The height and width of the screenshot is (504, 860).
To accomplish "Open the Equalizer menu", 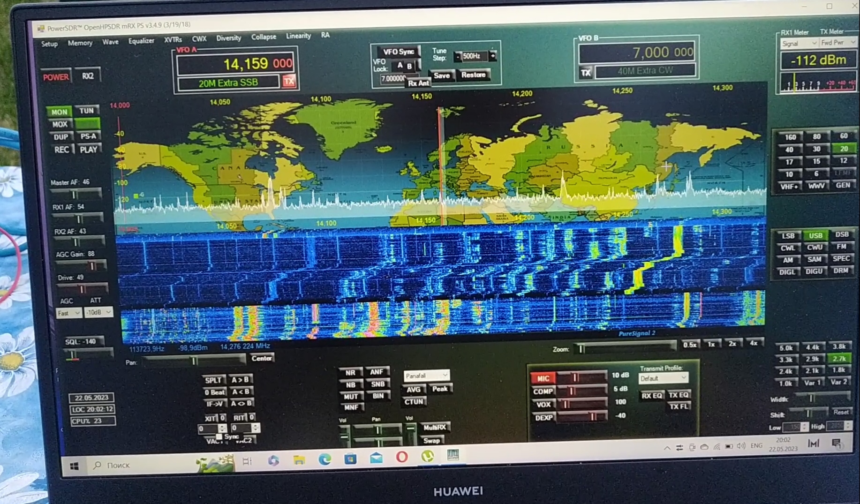I will click(x=141, y=41).
